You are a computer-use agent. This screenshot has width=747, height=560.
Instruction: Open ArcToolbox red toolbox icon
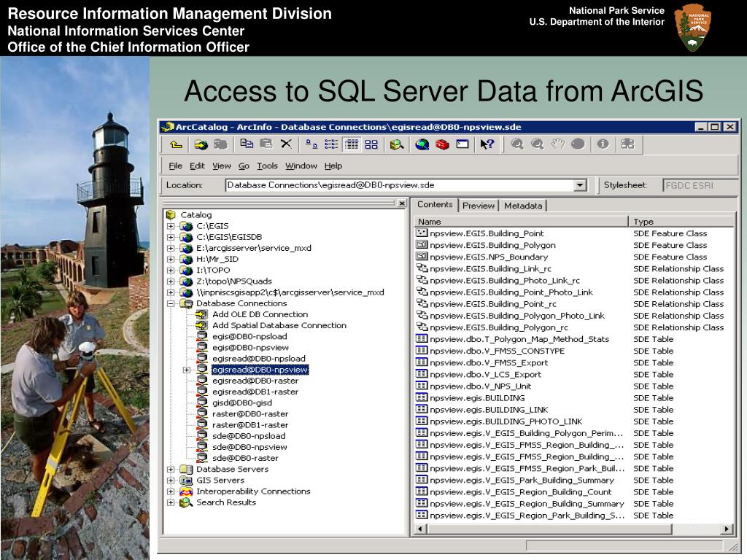[442, 144]
